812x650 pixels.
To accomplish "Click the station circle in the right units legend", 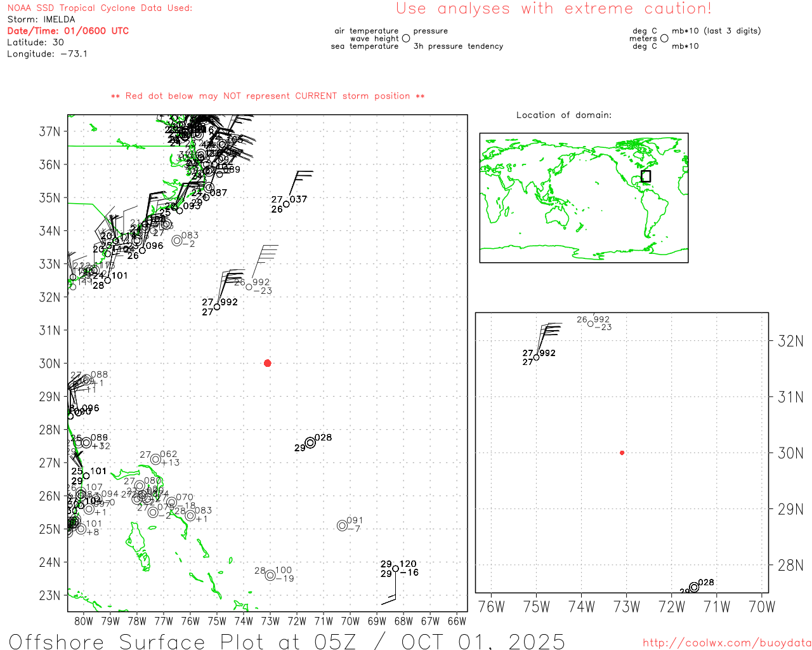I will (664, 38).
